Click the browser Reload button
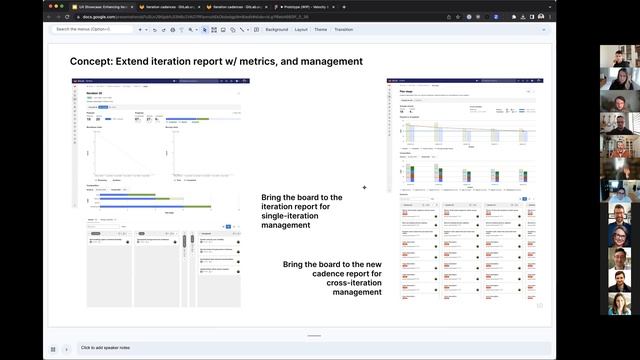The width and height of the screenshot is (640, 360). click(67, 17)
